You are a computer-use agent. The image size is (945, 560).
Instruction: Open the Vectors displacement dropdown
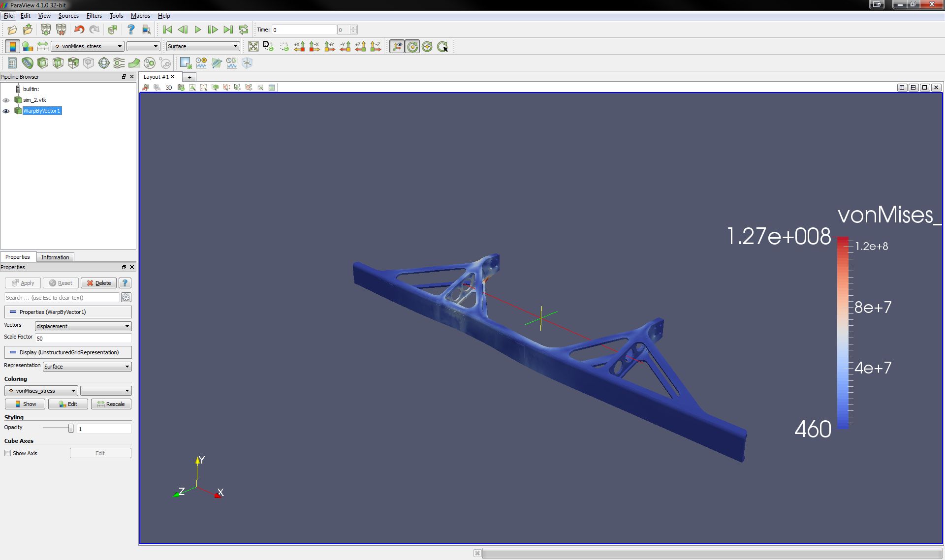click(x=83, y=326)
